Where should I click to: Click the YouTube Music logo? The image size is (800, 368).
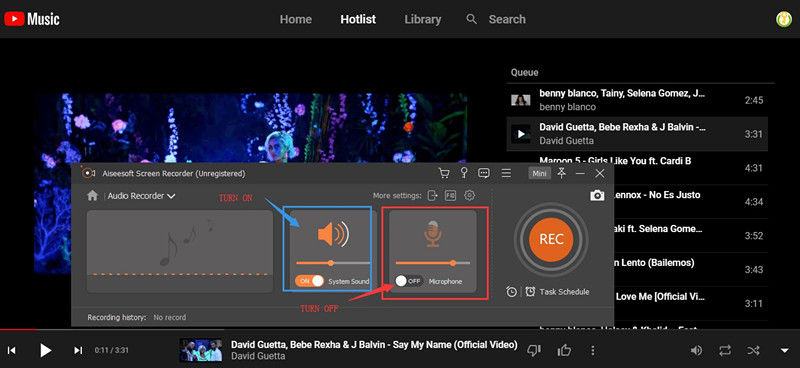click(x=32, y=19)
